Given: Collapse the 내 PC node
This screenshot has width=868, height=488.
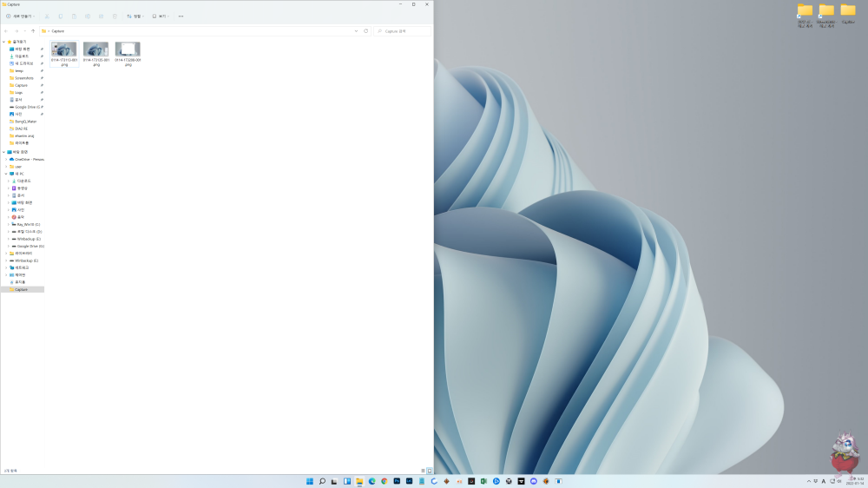Looking at the screenshot, I should 6,174.
